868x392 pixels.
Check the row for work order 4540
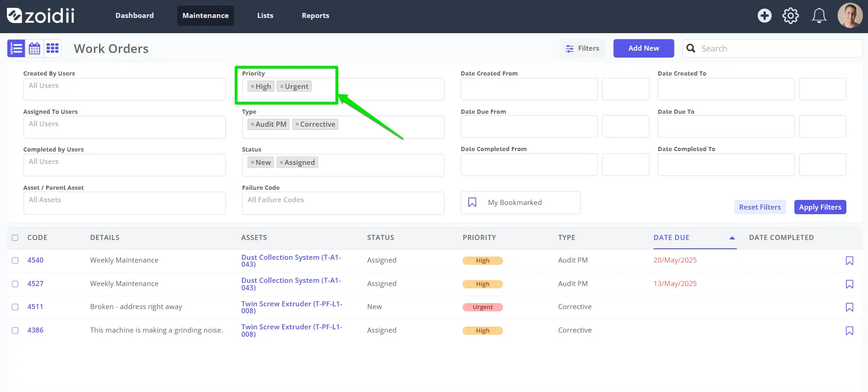15,260
